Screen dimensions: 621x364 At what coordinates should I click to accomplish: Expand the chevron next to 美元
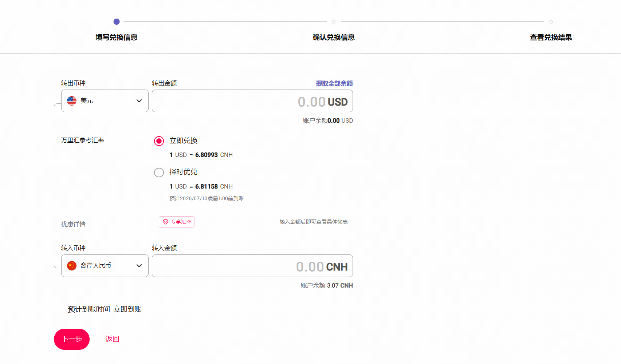[139, 101]
